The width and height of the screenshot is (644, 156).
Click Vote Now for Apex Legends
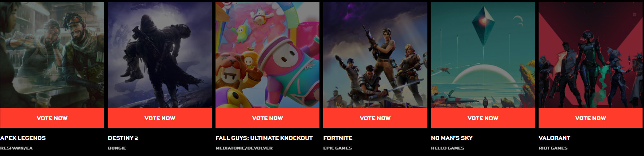pyautogui.click(x=52, y=118)
